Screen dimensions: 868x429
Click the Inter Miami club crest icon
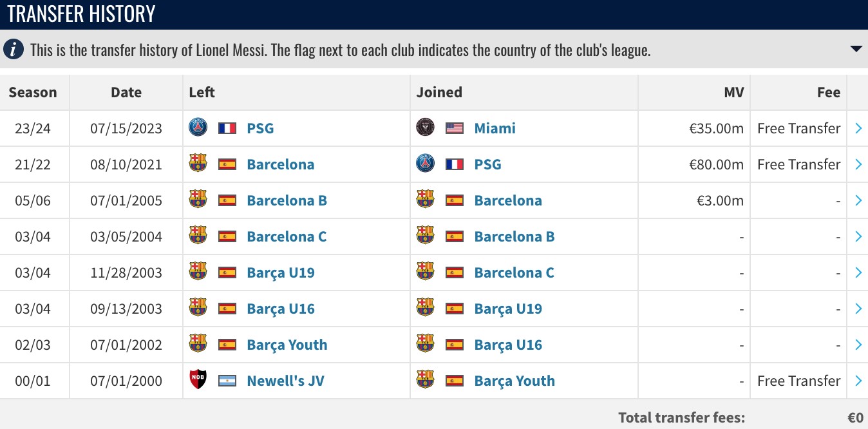[x=425, y=128]
